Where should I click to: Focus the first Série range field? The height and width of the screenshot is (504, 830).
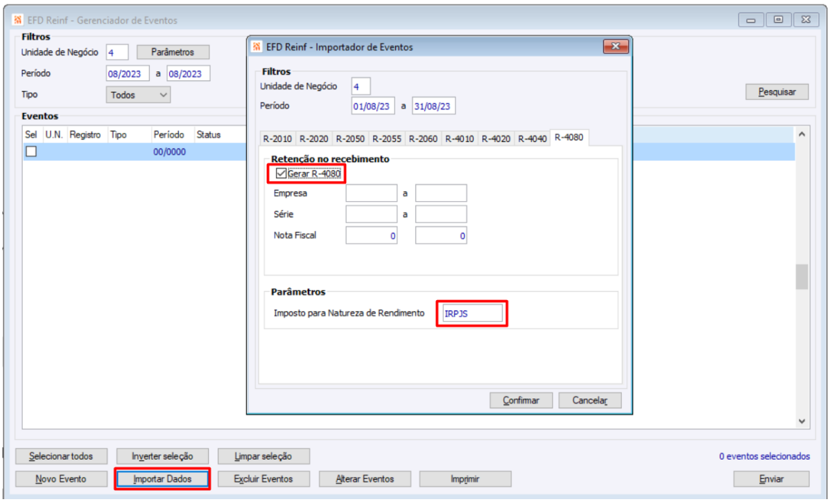371,214
